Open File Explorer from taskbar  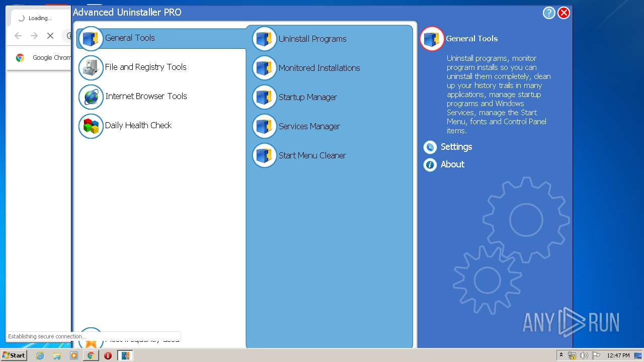pyautogui.click(x=57, y=355)
